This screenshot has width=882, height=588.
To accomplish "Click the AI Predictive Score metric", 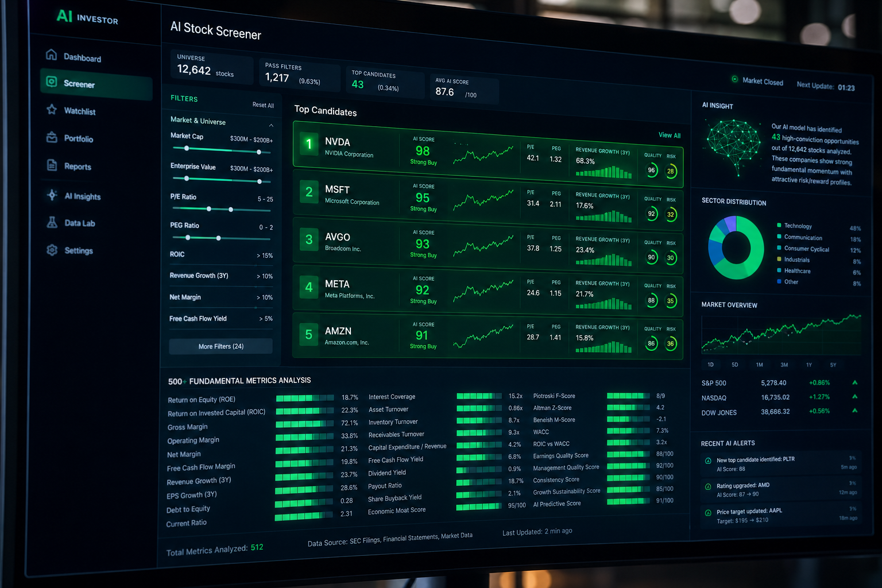I will [x=556, y=504].
